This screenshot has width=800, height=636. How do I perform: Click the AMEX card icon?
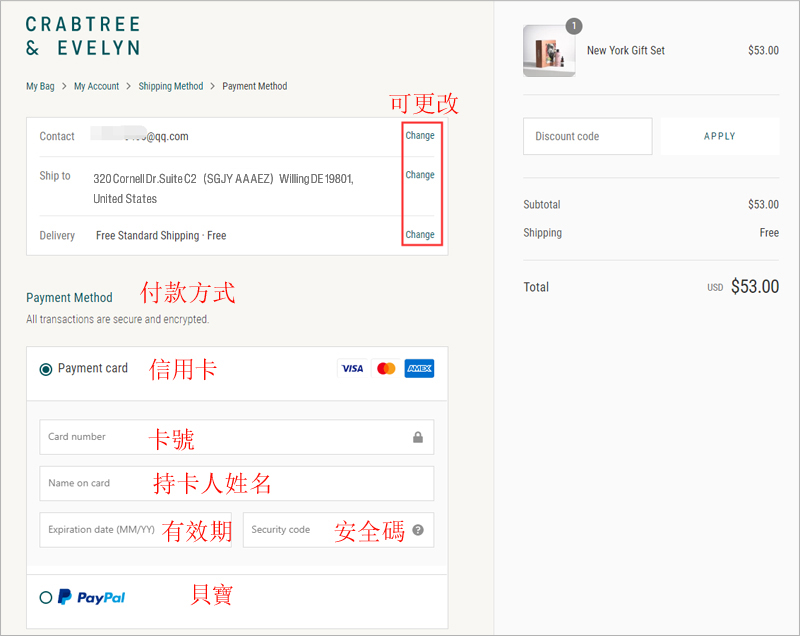(419, 368)
